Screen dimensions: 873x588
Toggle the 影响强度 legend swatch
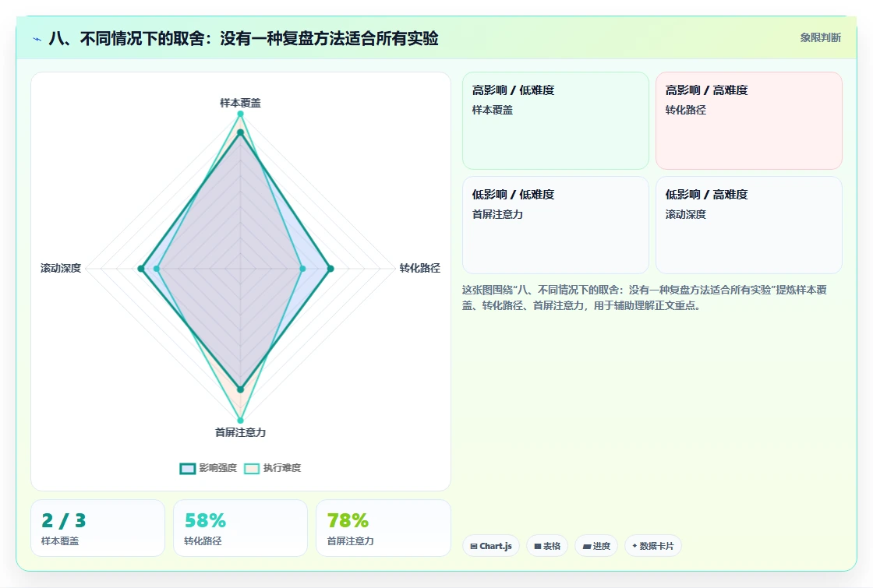188,468
